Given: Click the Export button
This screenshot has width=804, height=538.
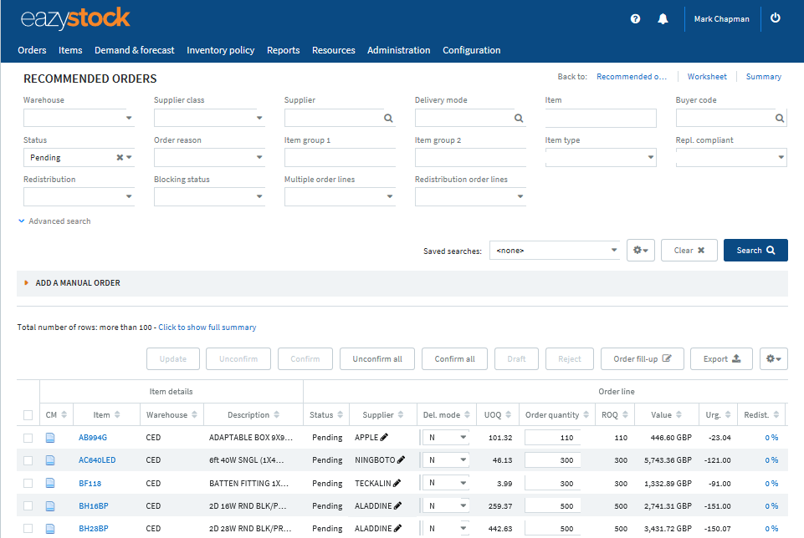Looking at the screenshot, I should [x=721, y=359].
